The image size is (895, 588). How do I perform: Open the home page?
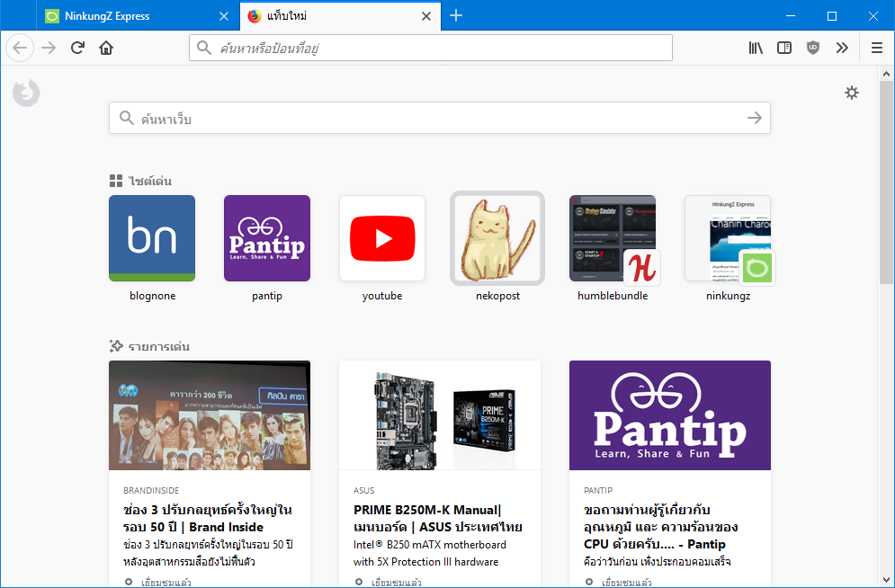click(x=106, y=48)
